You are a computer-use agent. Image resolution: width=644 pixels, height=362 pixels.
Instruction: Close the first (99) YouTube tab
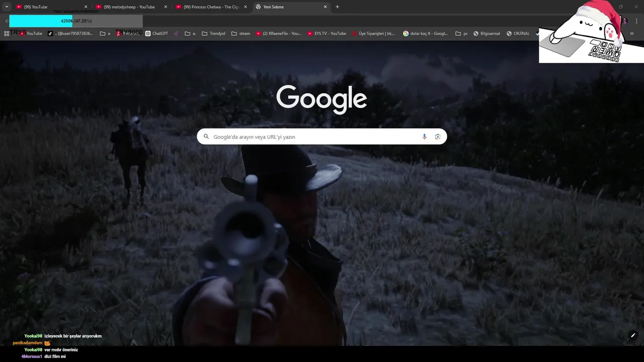(86, 7)
